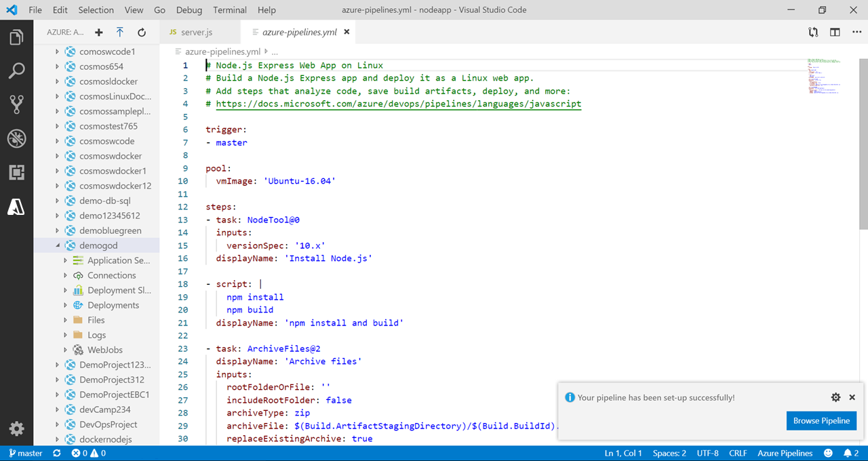This screenshot has width=868, height=461.
Task: Click the feedback smiley in status bar
Action: click(x=827, y=453)
